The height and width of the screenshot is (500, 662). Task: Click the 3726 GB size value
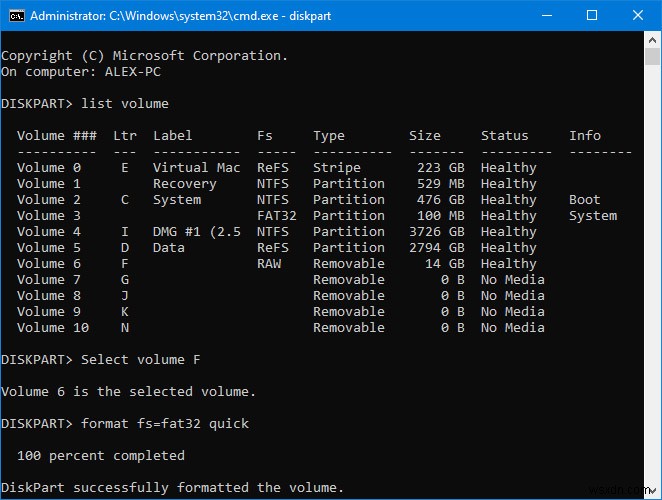[x=437, y=232]
